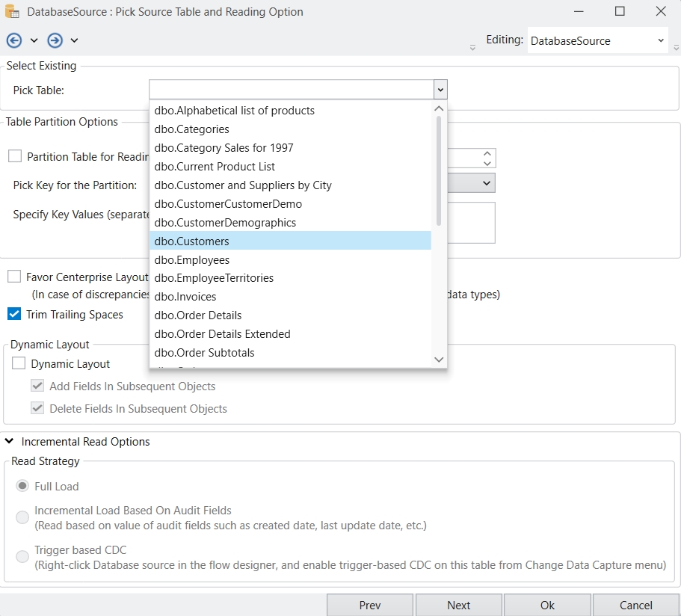Increase partition count with spinner up arrow

coord(487,153)
